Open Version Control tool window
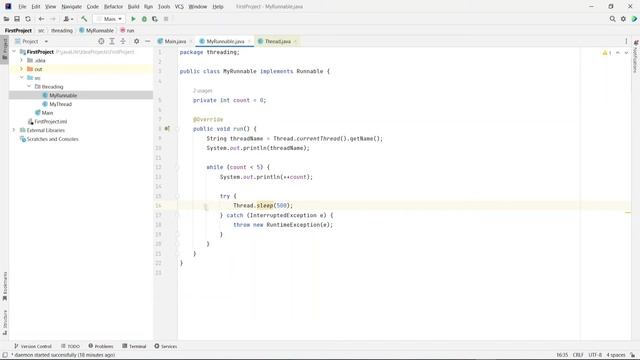The image size is (640, 360). [x=33, y=346]
